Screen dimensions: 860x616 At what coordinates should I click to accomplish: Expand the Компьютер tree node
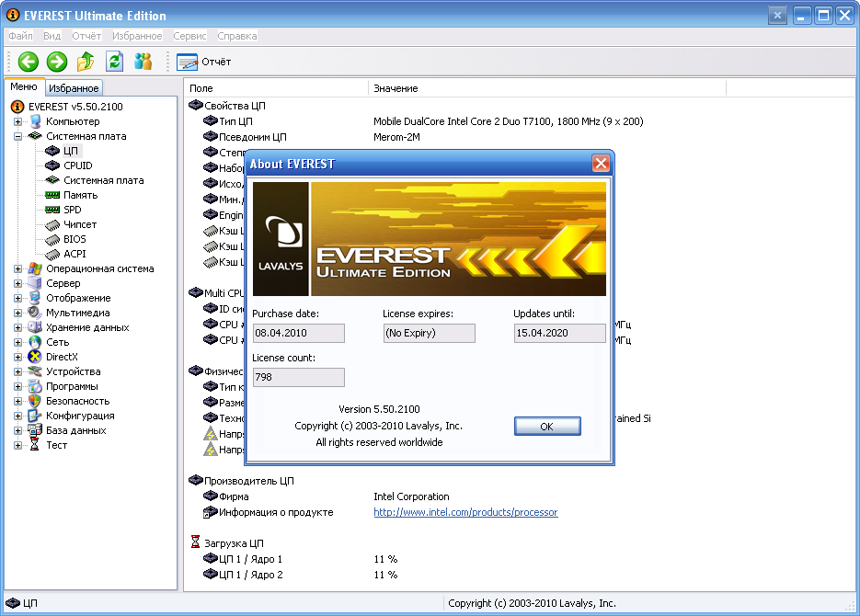pos(17,121)
